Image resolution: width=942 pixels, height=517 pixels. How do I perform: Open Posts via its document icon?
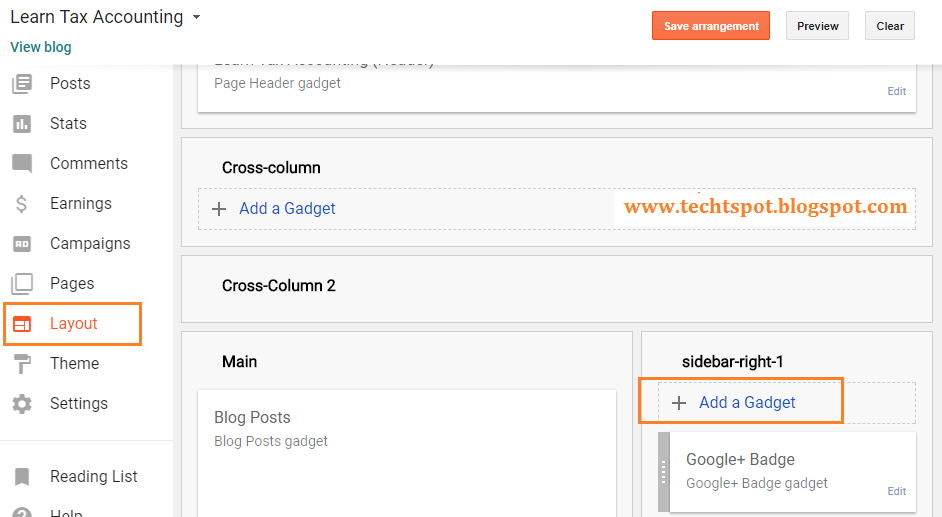(22, 83)
